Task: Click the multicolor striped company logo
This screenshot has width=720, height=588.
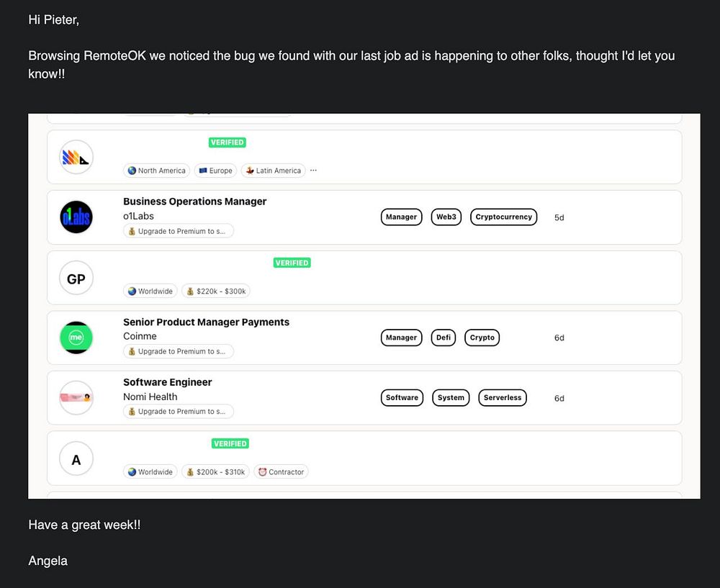Action: coord(76,157)
